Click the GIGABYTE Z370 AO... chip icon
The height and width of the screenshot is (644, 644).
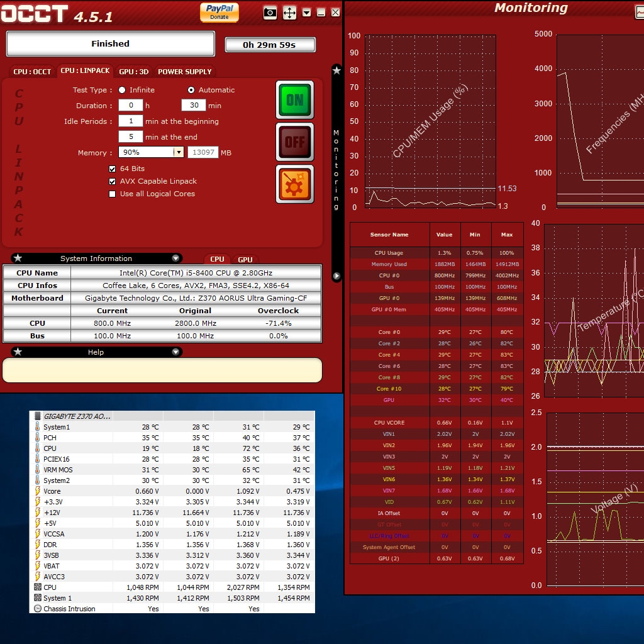point(37,416)
